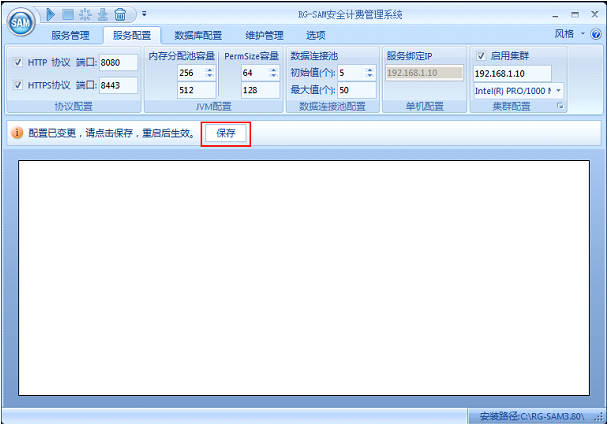607x424 pixels.
Task: Increase the memory pool 256 value spinner
Action: [209, 70]
